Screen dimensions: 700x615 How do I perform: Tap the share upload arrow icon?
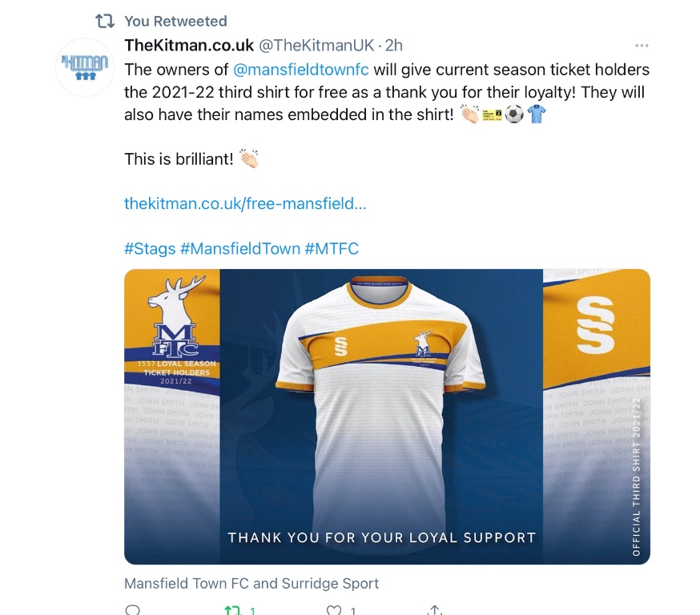[435, 609]
